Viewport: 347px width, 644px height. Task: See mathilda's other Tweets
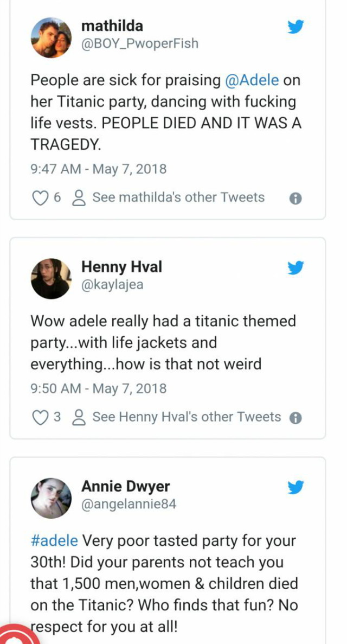click(178, 197)
